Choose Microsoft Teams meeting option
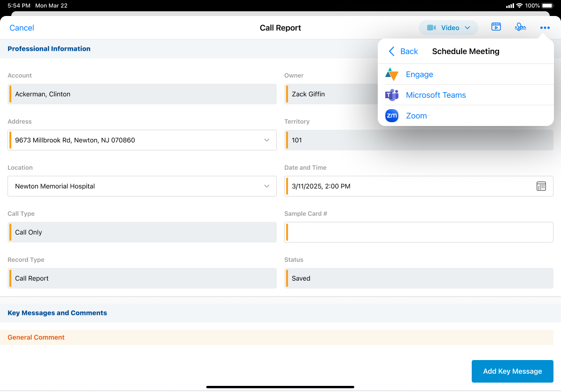This screenshot has height=392, width=561. coord(436,95)
